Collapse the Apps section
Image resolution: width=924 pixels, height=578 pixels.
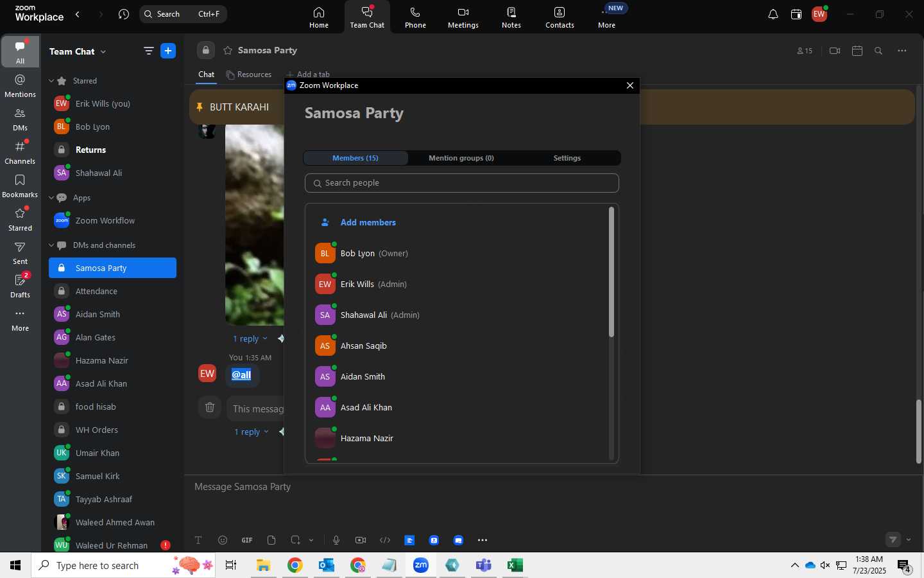[51, 198]
